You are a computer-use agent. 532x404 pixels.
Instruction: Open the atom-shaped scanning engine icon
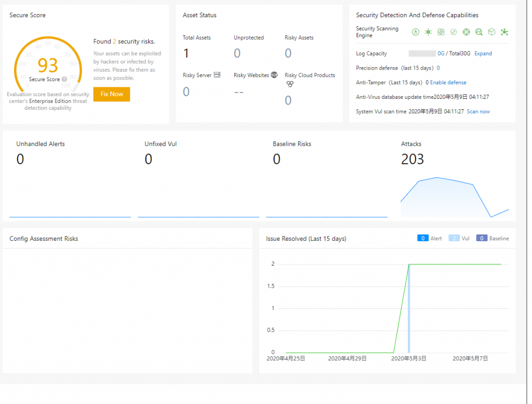pos(441,32)
